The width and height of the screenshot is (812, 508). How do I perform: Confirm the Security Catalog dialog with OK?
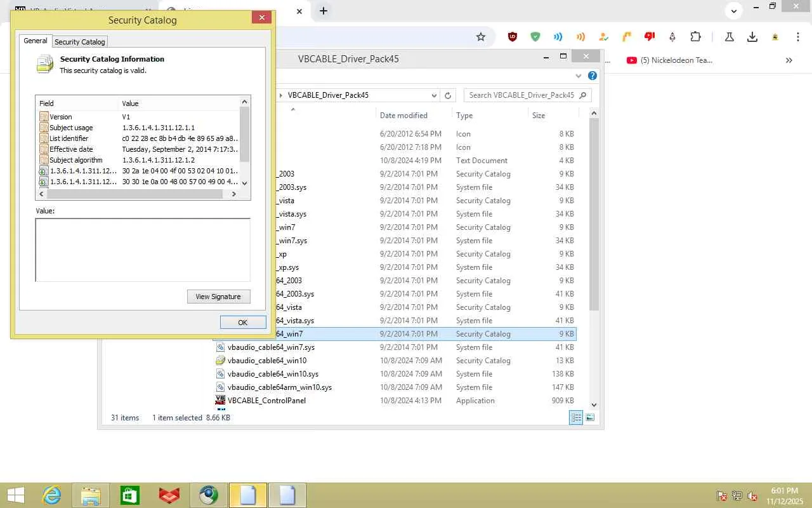[x=242, y=323]
